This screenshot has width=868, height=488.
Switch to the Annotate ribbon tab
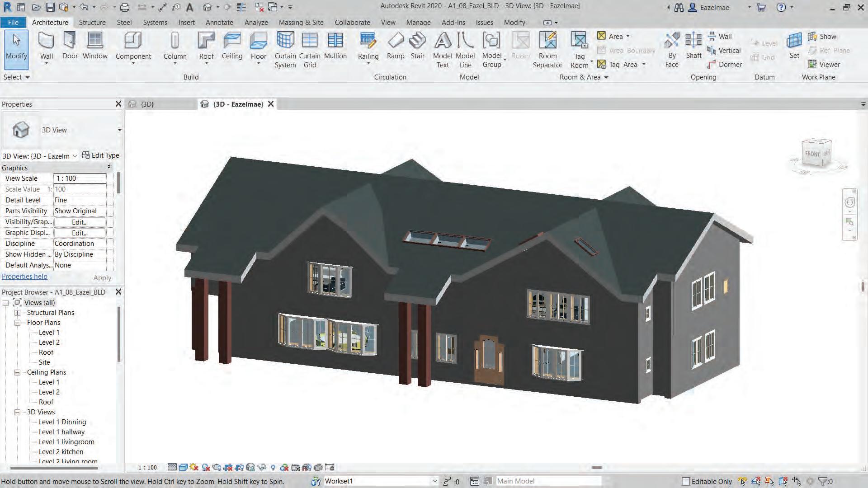[219, 23]
